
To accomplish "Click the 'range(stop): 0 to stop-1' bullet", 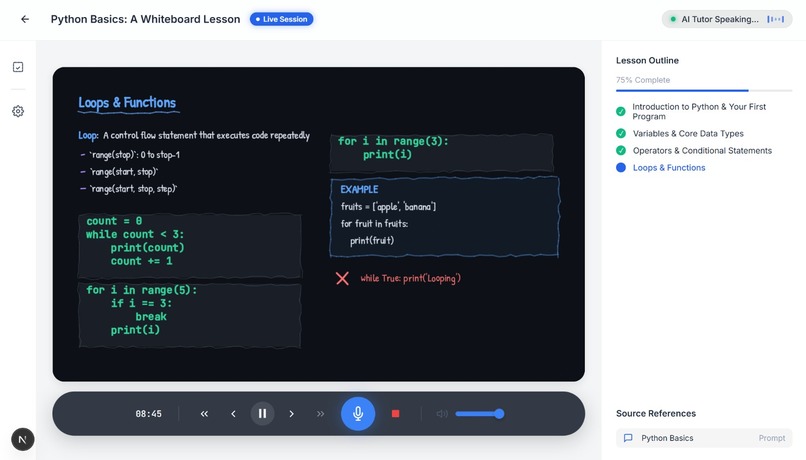I will [x=134, y=155].
